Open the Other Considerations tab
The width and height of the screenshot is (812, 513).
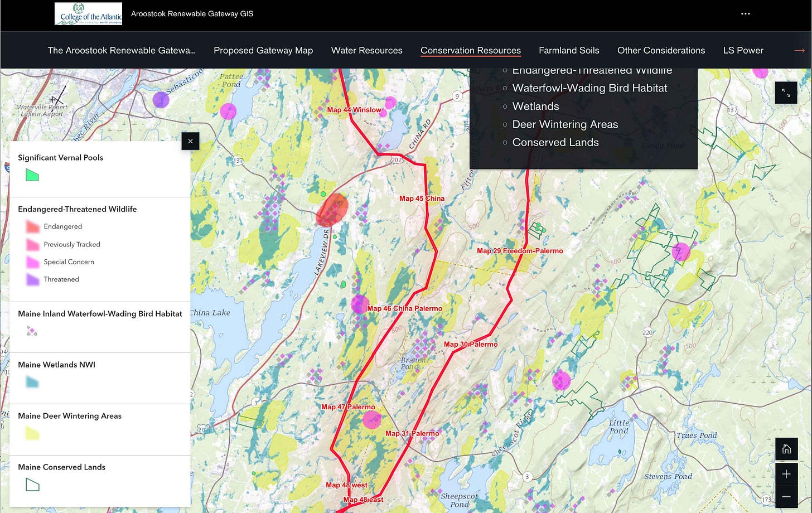pyautogui.click(x=661, y=50)
